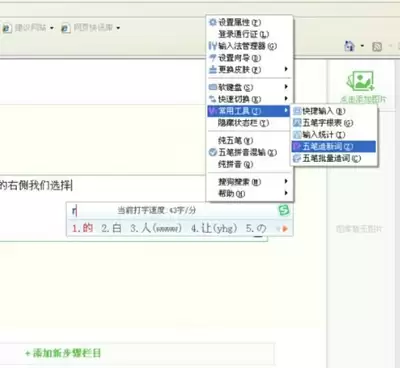Show next candidates with orange arrow
The image size is (400, 368).
pyautogui.click(x=285, y=229)
